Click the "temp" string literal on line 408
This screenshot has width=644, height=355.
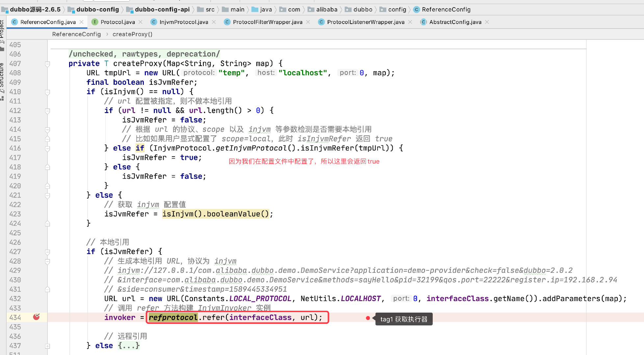pos(231,73)
